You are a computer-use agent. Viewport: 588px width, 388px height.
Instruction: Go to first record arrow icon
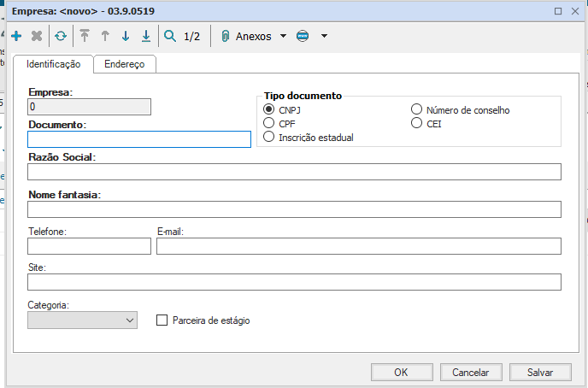(84, 37)
